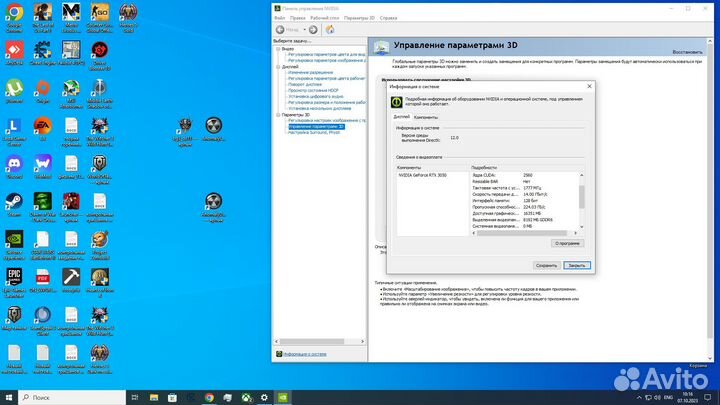Open the Справка menu
Viewport: 720px width, 405px height.
click(388, 18)
